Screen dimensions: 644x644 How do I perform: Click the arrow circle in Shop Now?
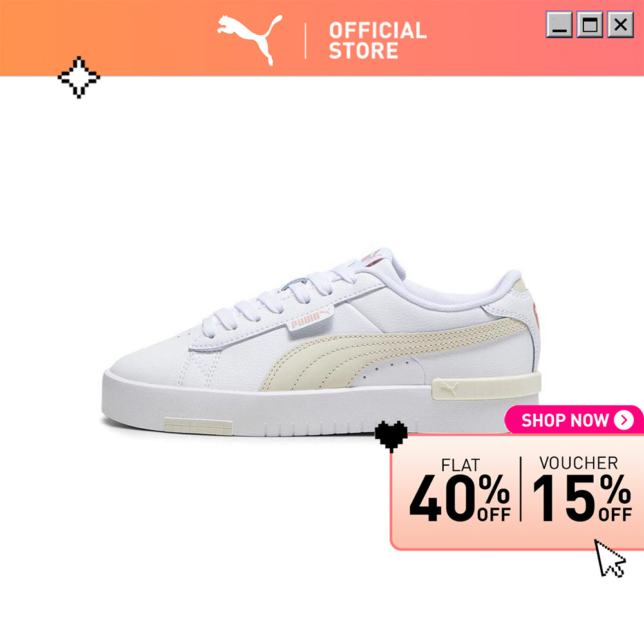624,420
